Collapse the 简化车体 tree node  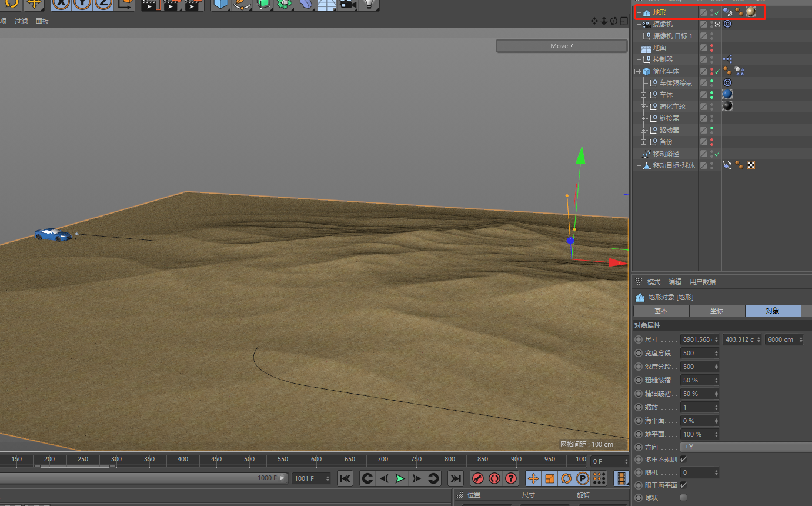[x=636, y=71]
